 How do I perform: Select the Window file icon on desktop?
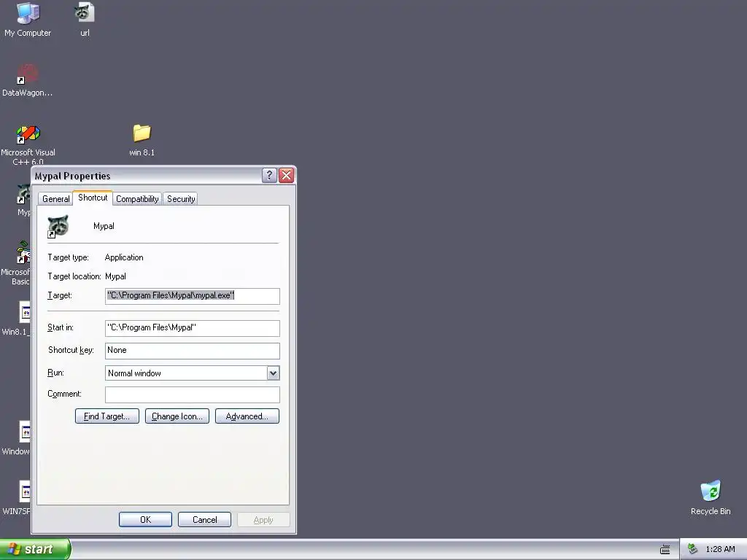point(24,432)
